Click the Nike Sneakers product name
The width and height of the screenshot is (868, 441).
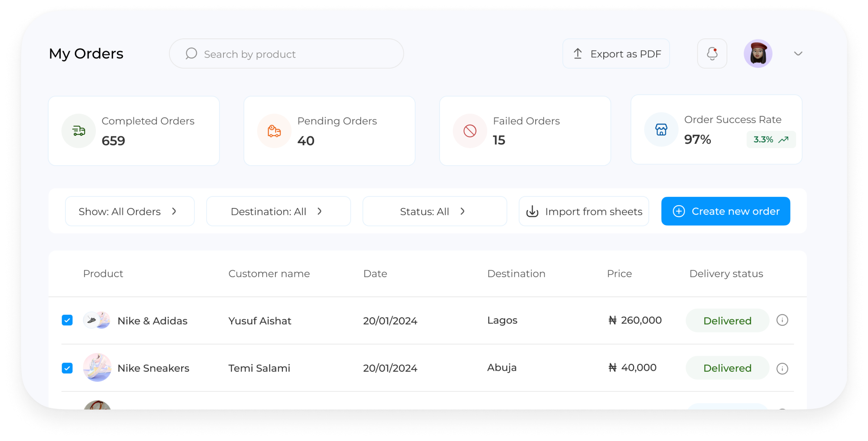click(153, 368)
